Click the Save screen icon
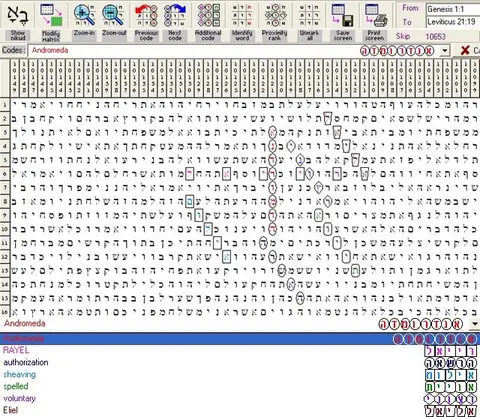 pyautogui.click(x=343, y=15)
